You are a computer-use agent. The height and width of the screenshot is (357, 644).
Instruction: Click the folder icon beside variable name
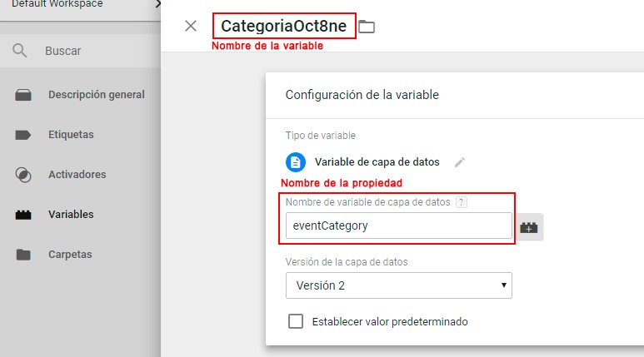(x=367, y=27)
